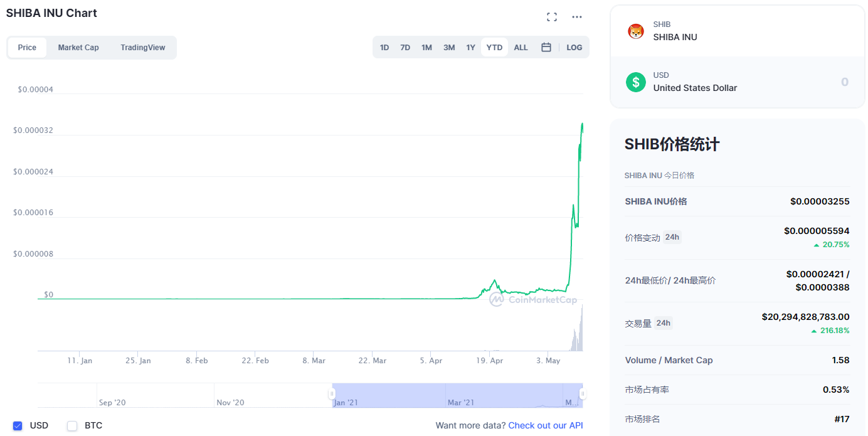Switch to the TradingView tab
868x436 pixels.
pos(143,48)
